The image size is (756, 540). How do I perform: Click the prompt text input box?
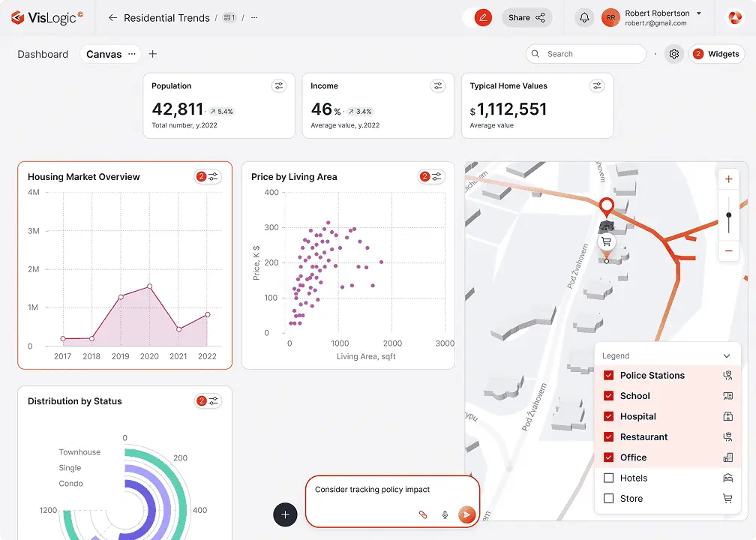point(392,502)
